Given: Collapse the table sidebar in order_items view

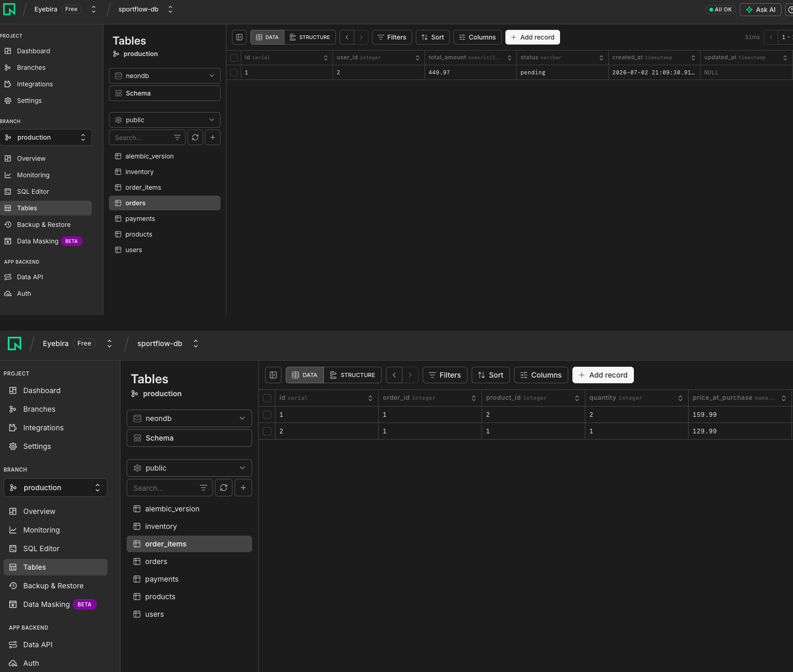Looking at the screenshot, I should pos(273,375).
